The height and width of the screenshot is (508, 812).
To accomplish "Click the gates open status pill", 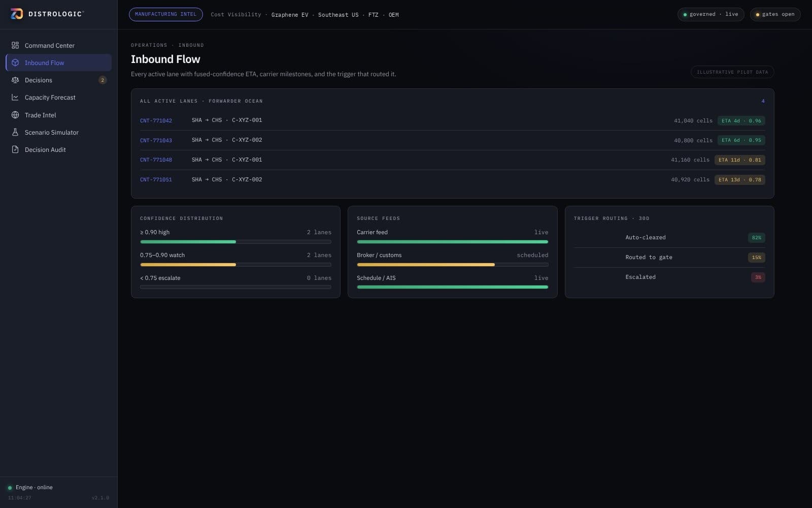I will click(775, 14).
